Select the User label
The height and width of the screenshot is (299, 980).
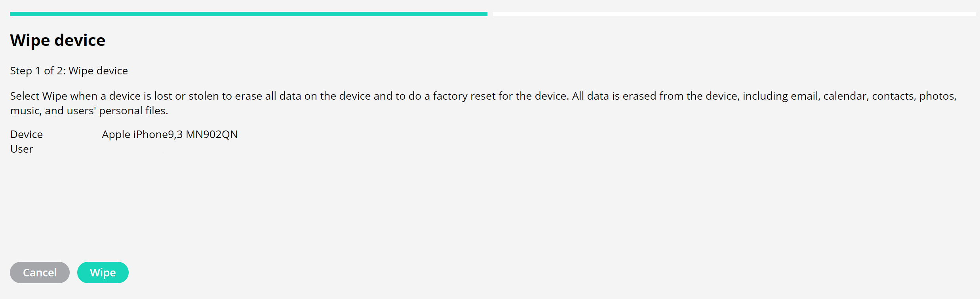(x=21, y=149)
